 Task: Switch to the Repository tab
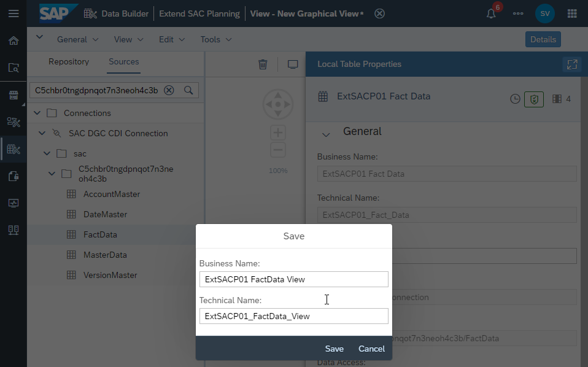click(x=69, y=61)
